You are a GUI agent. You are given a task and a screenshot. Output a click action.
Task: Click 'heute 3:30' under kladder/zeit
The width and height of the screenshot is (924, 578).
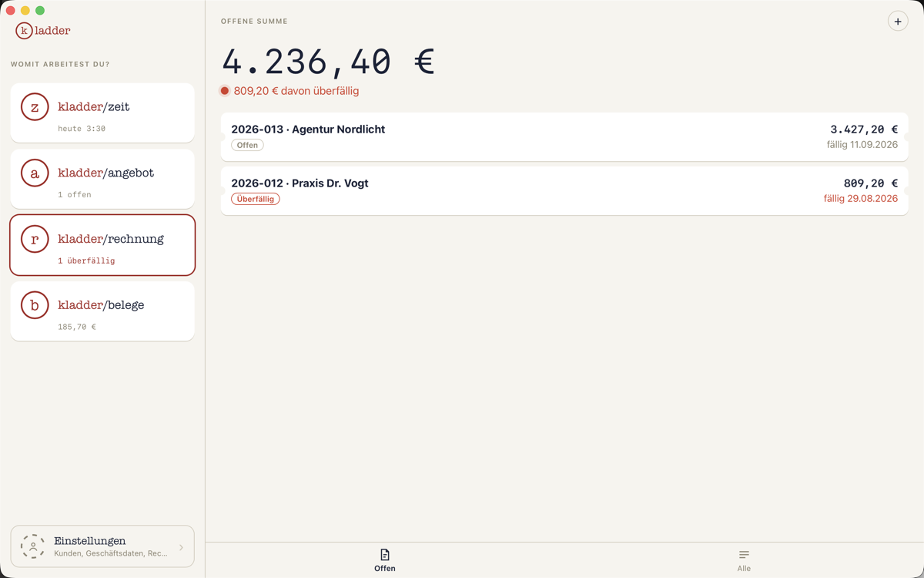(x=82, y=129)
